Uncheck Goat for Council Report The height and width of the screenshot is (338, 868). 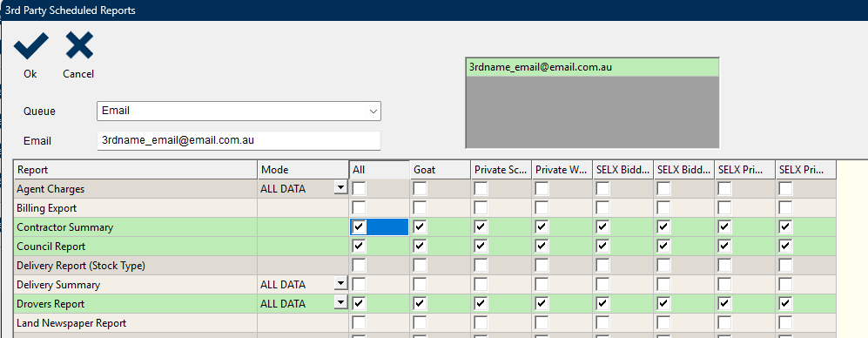point(421,246)
